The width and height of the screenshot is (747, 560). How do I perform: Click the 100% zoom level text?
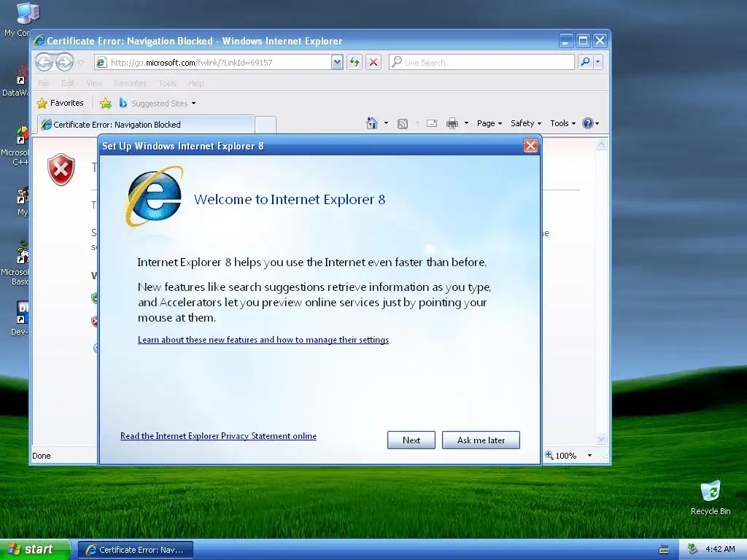point(566,456)
